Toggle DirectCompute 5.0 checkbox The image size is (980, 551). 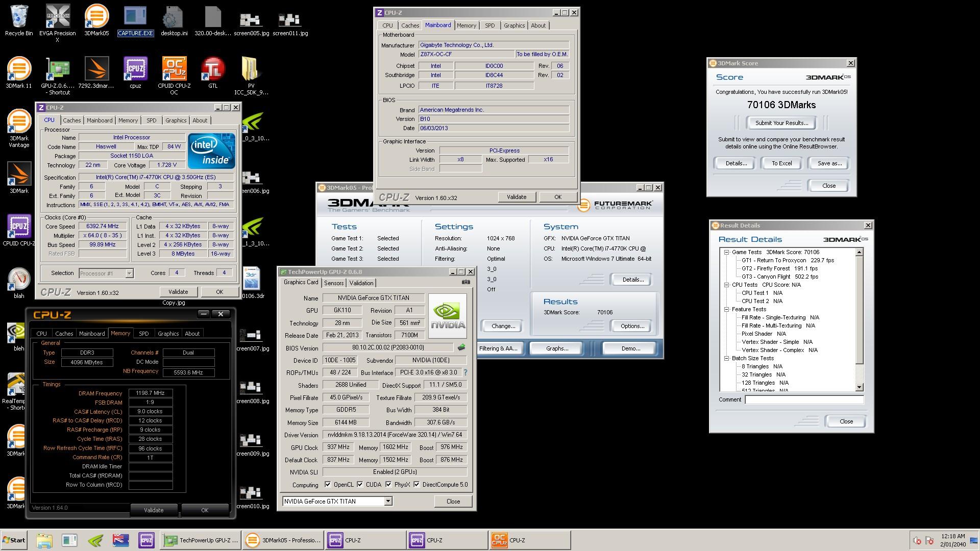416,485
